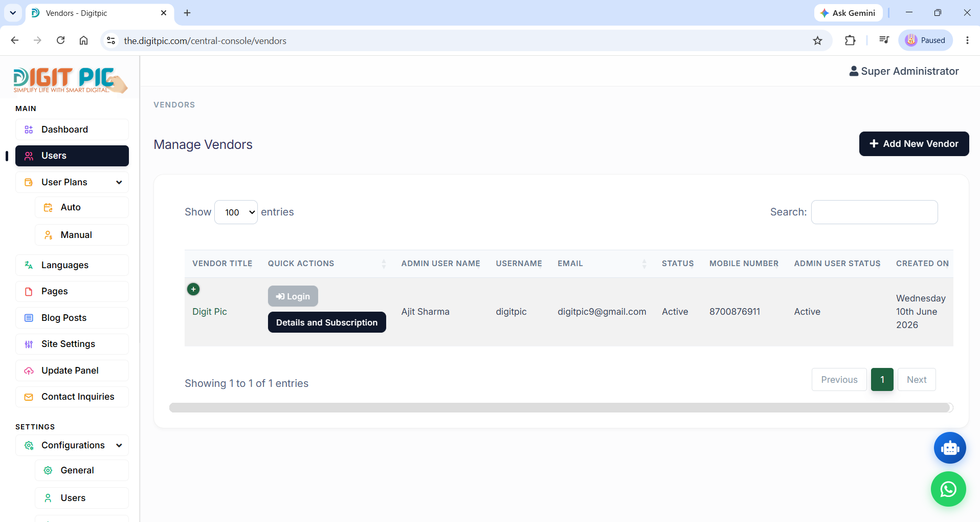Go back using browser back arrow
The height and width of the screenshot is (522, 980).
tap(15, 40)
